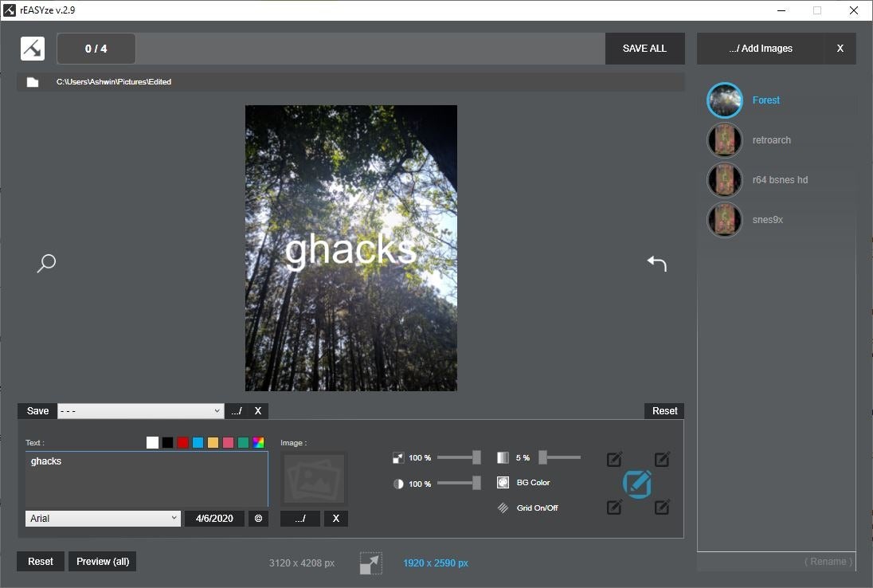Delete preset using X beside the preset dropdown
The height and width of the screenshot is (588, 873).
[x=258, y=411]
